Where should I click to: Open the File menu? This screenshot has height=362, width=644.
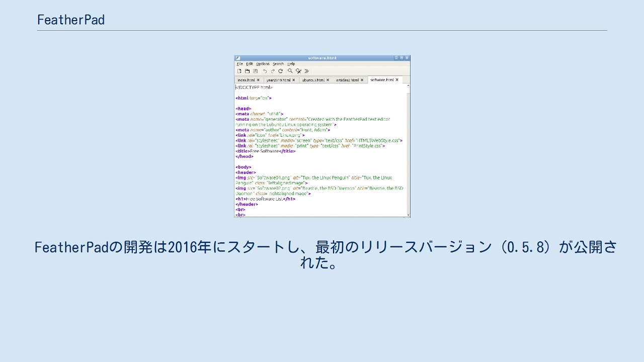(x=240, y=64)
